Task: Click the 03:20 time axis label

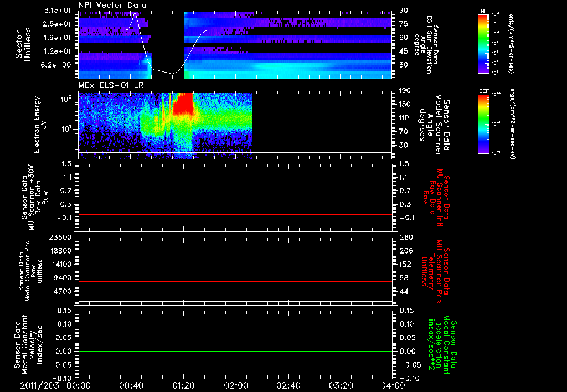Action: pyautogui.click(x=341, y=385)
